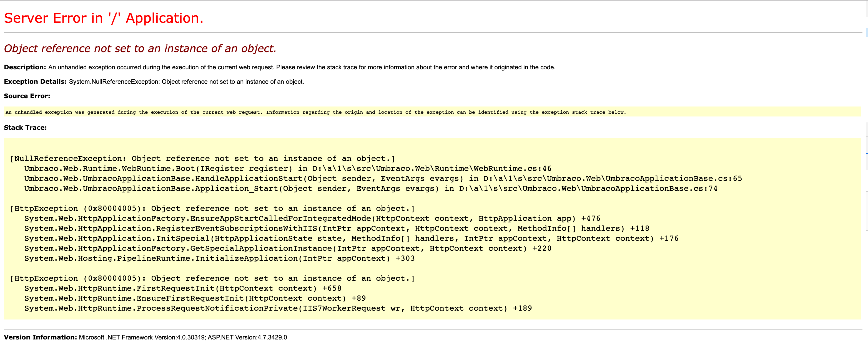Click the 'Description:' bold label
The height and width of the screenshot is (345, 868).
pyautogui.click(x=25, y=67)
